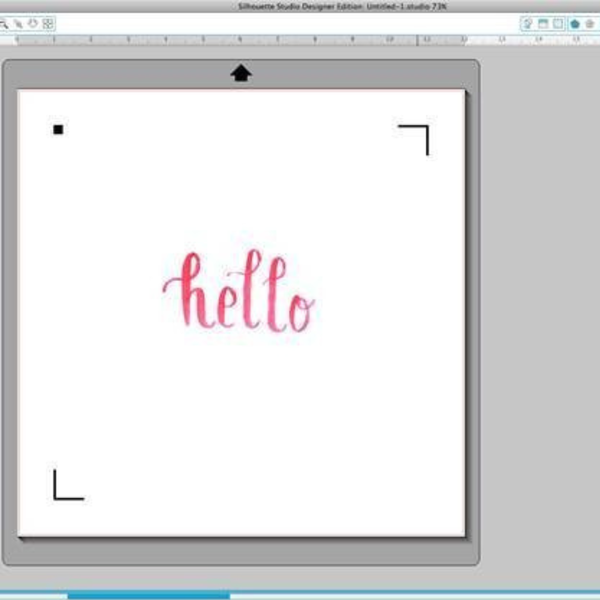Click the Silhouette Studio window title bar
600x600 pixels.
point(300,6)
